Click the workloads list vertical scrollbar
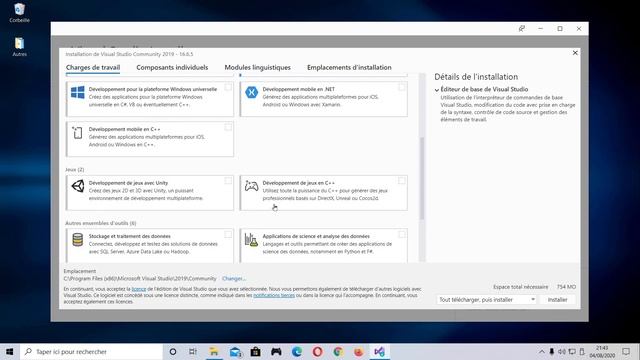This screenshot has height=360, width=640. point(422,178)
